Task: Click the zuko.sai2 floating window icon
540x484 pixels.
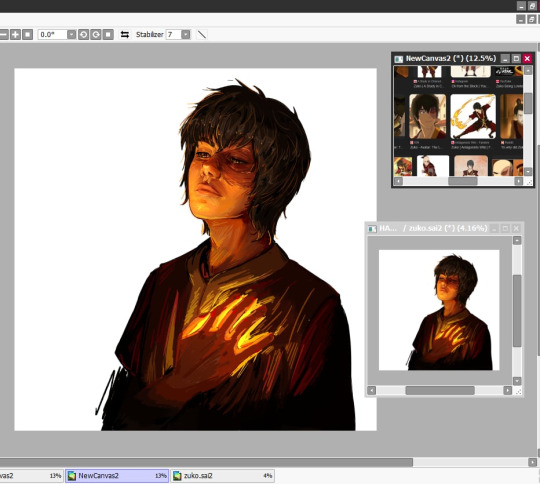Action: click(x=372, y=229)
